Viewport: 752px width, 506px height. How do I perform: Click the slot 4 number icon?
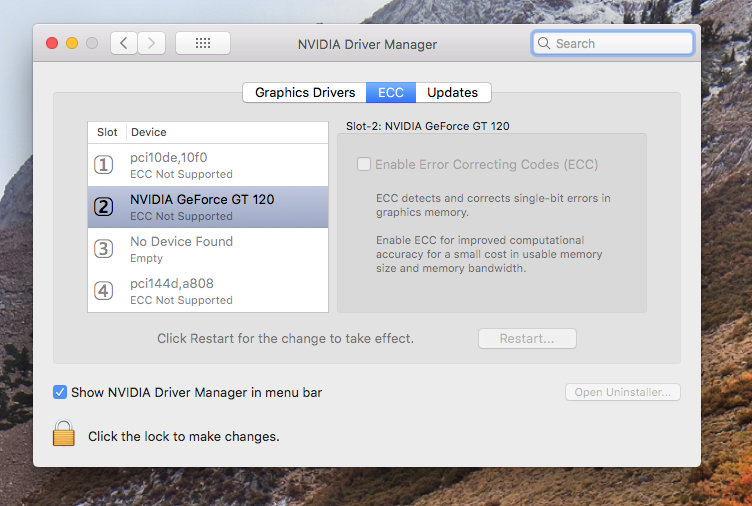tap(103, 291)
